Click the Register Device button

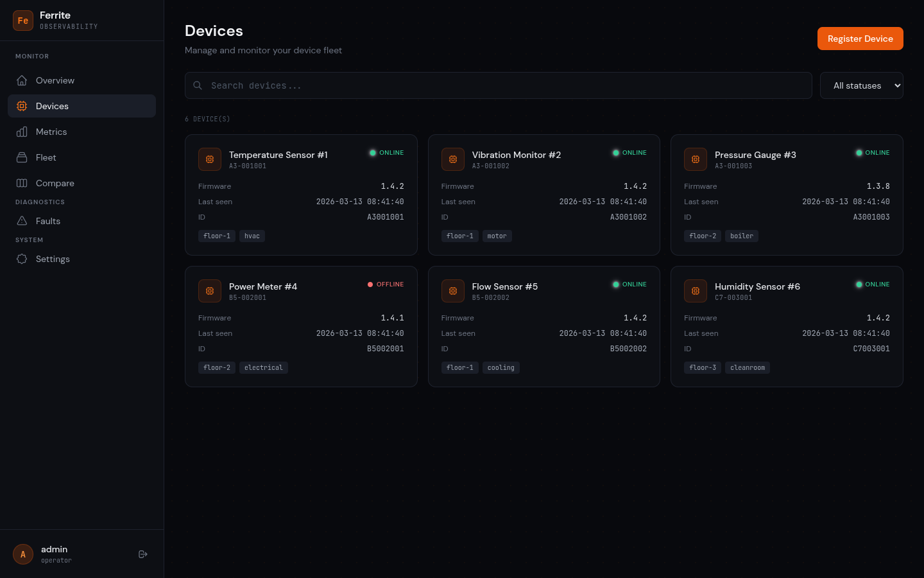[860, 39]
